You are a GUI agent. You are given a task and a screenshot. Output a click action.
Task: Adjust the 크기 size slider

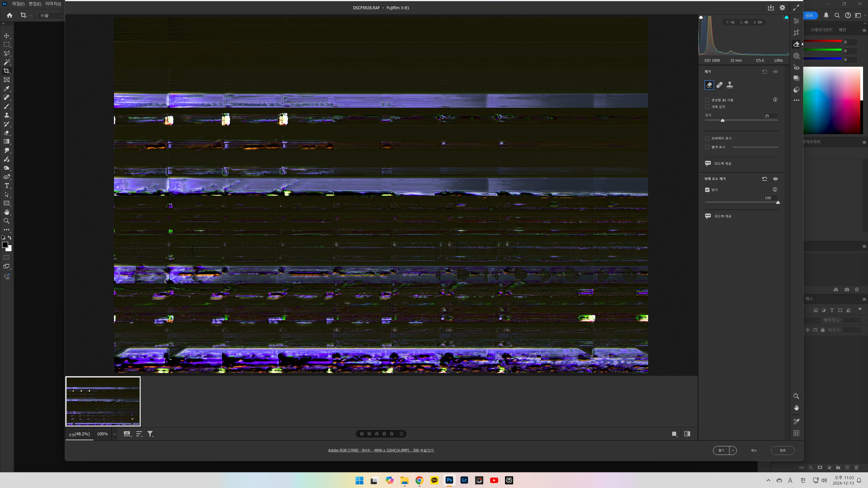722,120
